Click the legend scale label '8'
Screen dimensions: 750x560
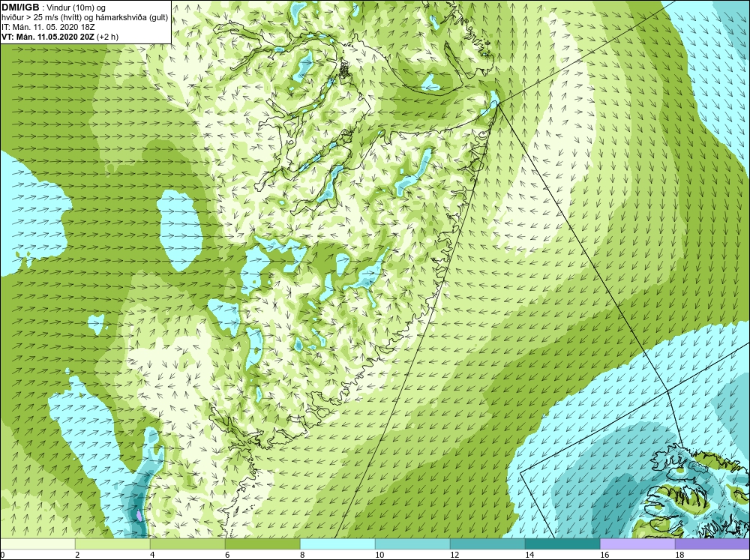[302, 555]
